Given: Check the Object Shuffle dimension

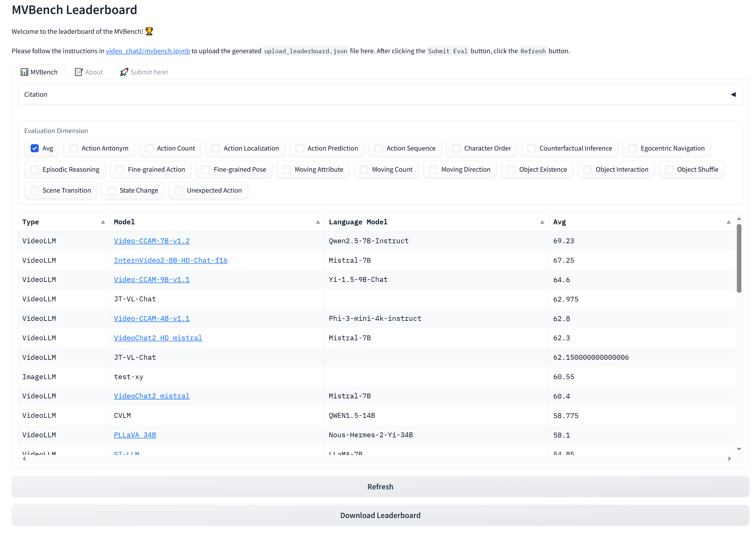Looking at the screenshot, I should [669, 169].
